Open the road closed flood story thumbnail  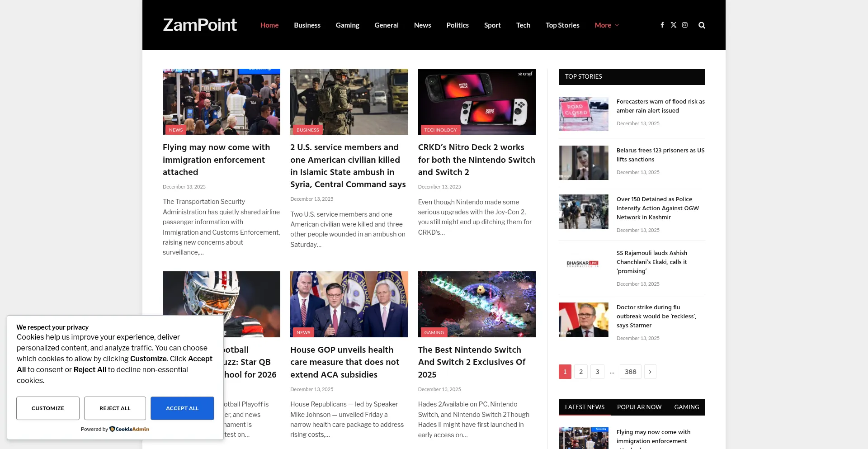(x=583, y=114)
